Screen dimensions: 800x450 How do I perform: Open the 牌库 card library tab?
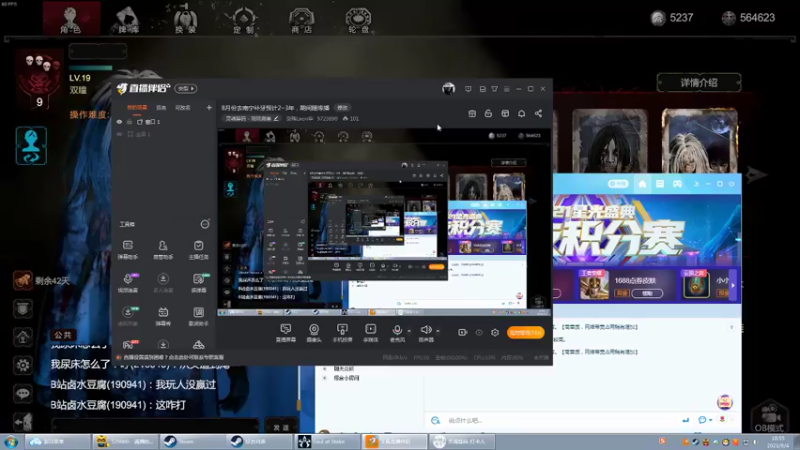coord(128,19)
